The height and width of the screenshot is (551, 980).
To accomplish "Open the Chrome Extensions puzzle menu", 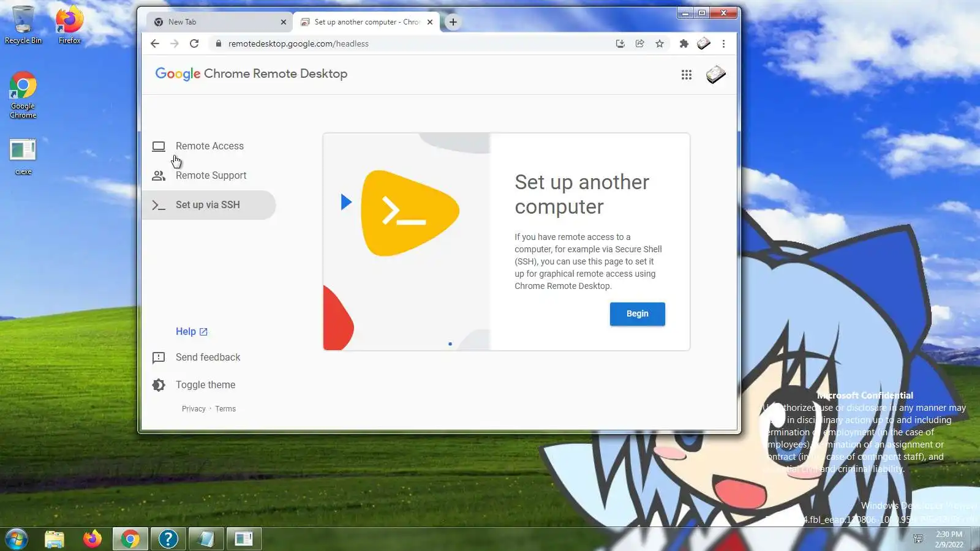I will click(684, 43).
